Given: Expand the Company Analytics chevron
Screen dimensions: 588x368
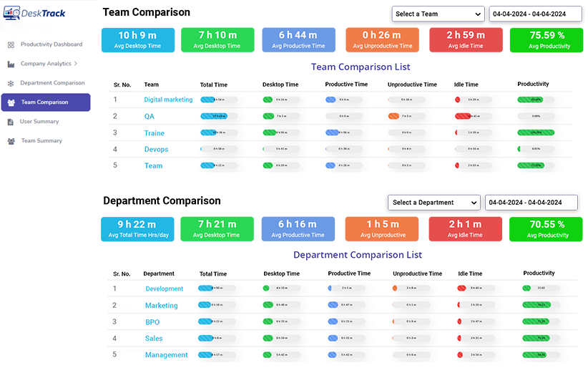Looking at the screenshot, I should point(76,64).
